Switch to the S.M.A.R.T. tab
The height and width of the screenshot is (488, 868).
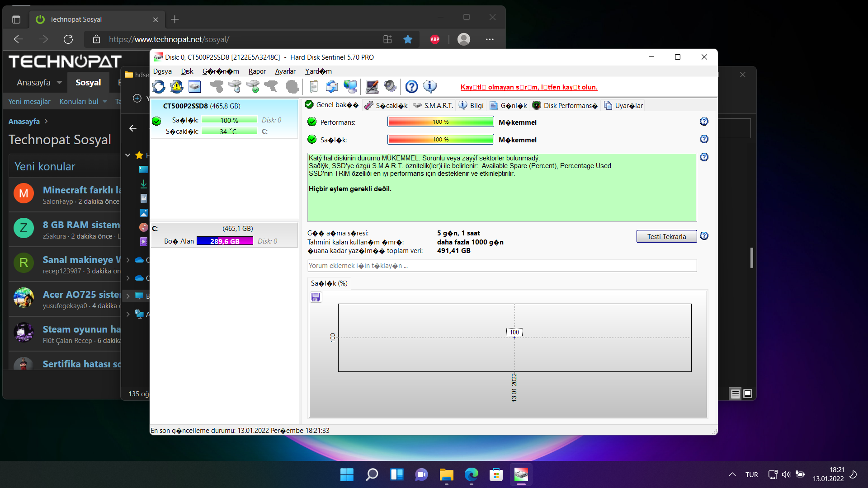pos(433,106)
